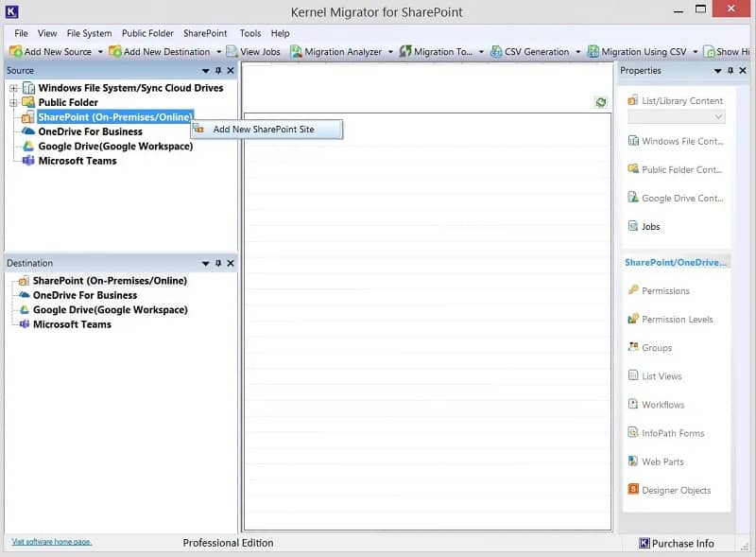Open the Add New Source dropdown arrow
The image size is (756, 557).
tap(100, 52)
